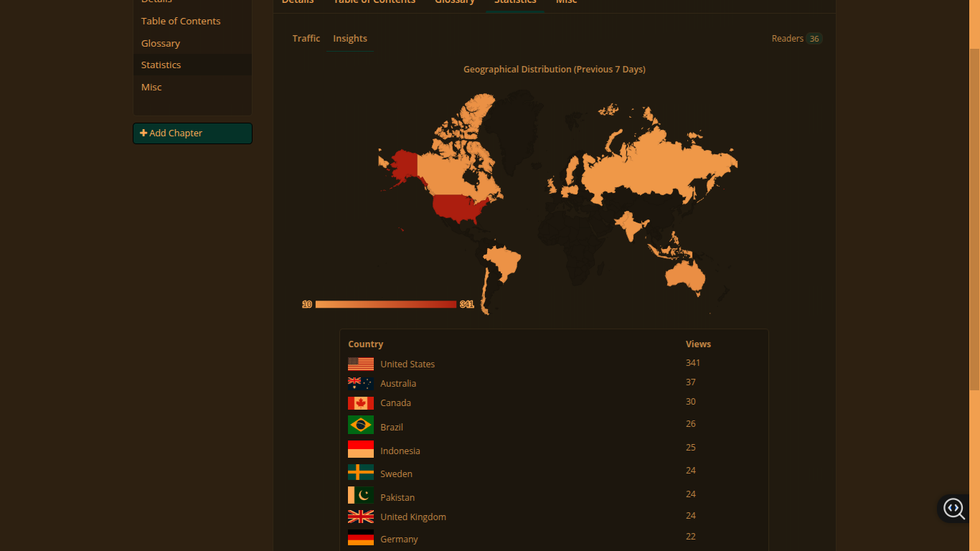Image resolution: width=980 pixels, height=551 pixels.
Task: Click the Brazil flag icon
Action: pyautogui.click(x=361, y=425)
